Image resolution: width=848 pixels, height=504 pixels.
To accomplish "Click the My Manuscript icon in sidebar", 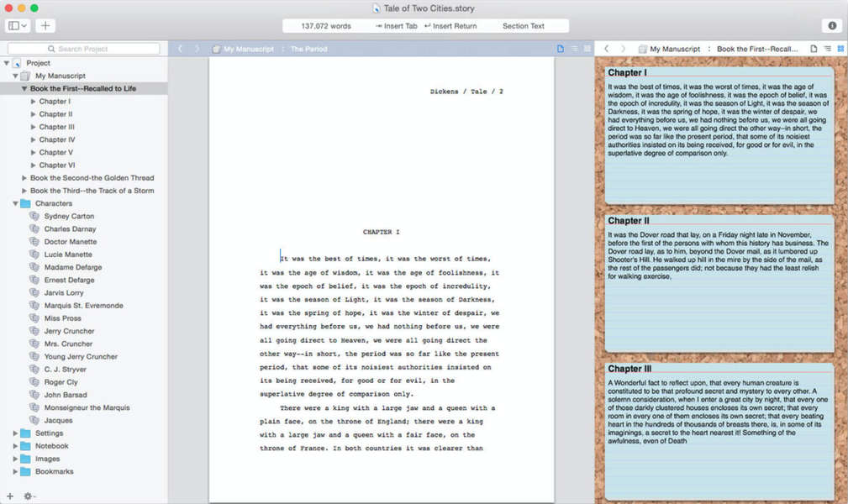I will coord(25,76).
